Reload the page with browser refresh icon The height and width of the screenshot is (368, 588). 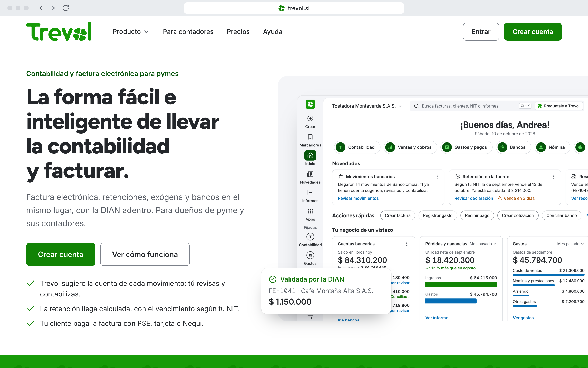66,8
